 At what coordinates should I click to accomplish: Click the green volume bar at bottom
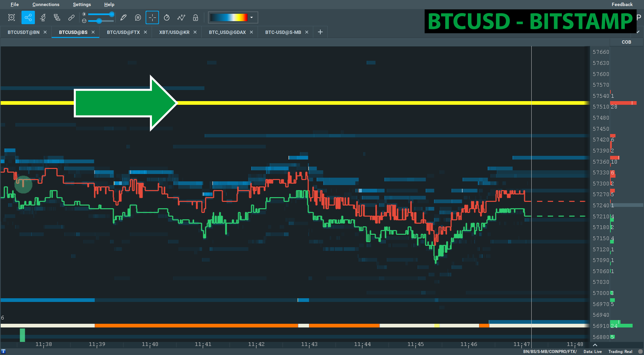click(x=22, y=335)
